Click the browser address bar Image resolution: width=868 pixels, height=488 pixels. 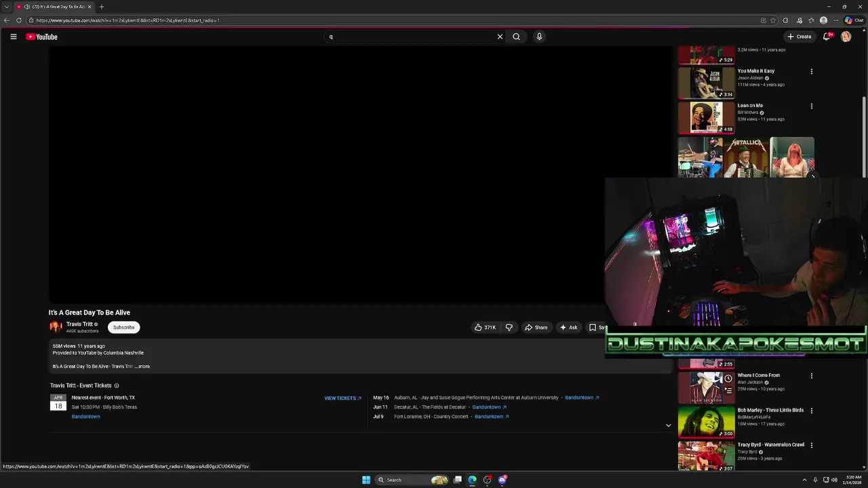pyautogui.click(x=393, y=20)
